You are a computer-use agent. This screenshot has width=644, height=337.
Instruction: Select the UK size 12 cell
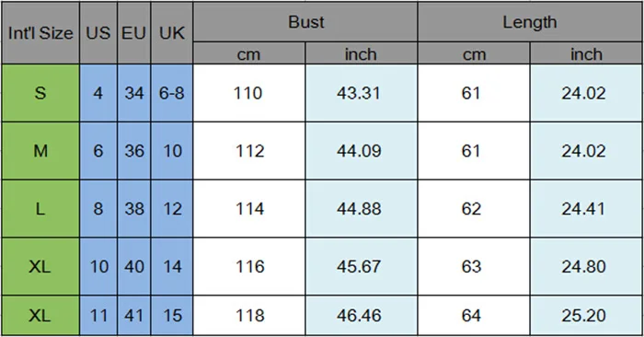click(172, 209)
